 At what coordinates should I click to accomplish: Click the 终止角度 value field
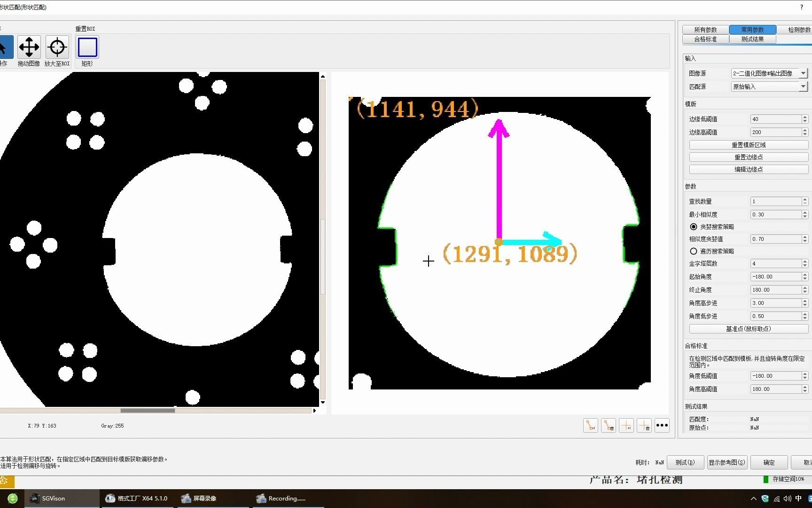coord(775,290)
